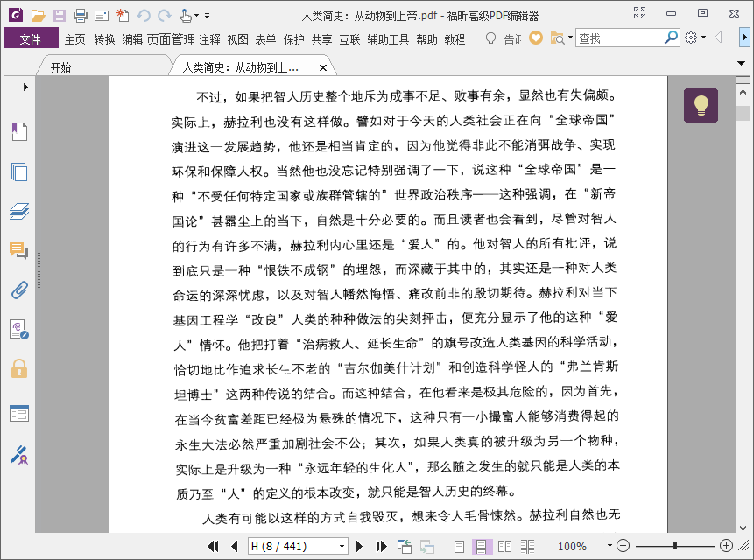
Task: Expand the tab list dropdown arrow
Action: point(741,63)
